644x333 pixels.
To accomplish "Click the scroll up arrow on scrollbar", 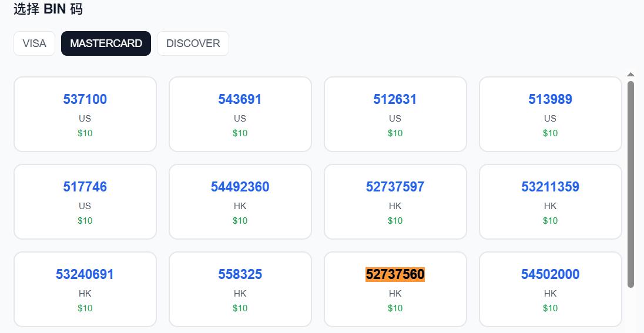I will pyautogui.click(x=630, y=75).
